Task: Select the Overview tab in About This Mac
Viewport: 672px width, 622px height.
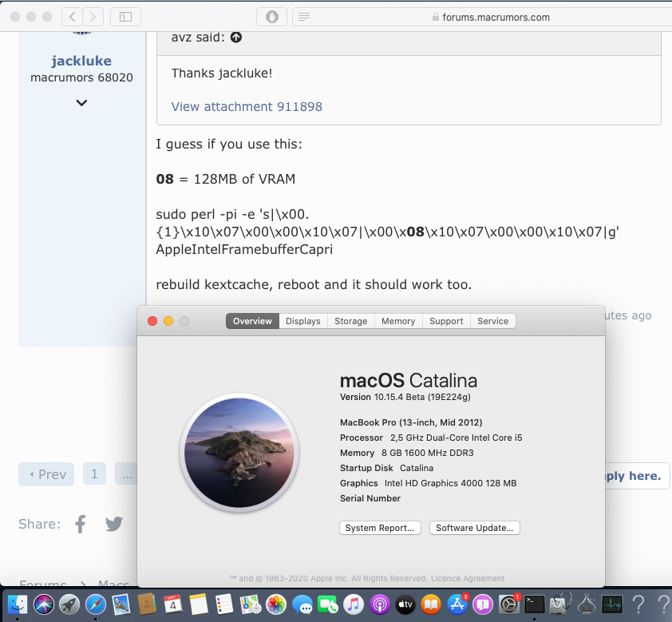Action: 252,321
